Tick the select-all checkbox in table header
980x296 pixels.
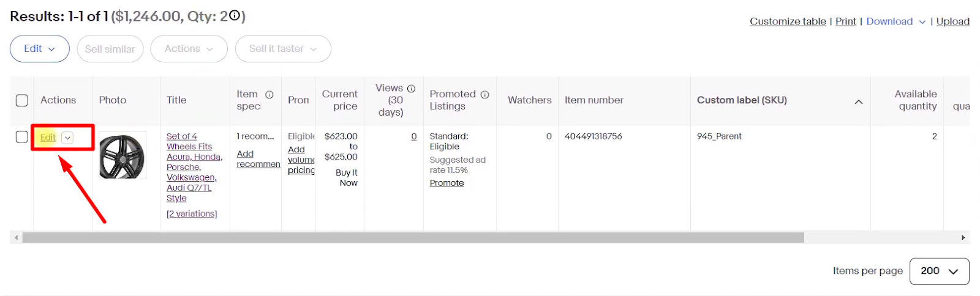tap(22, 100)
